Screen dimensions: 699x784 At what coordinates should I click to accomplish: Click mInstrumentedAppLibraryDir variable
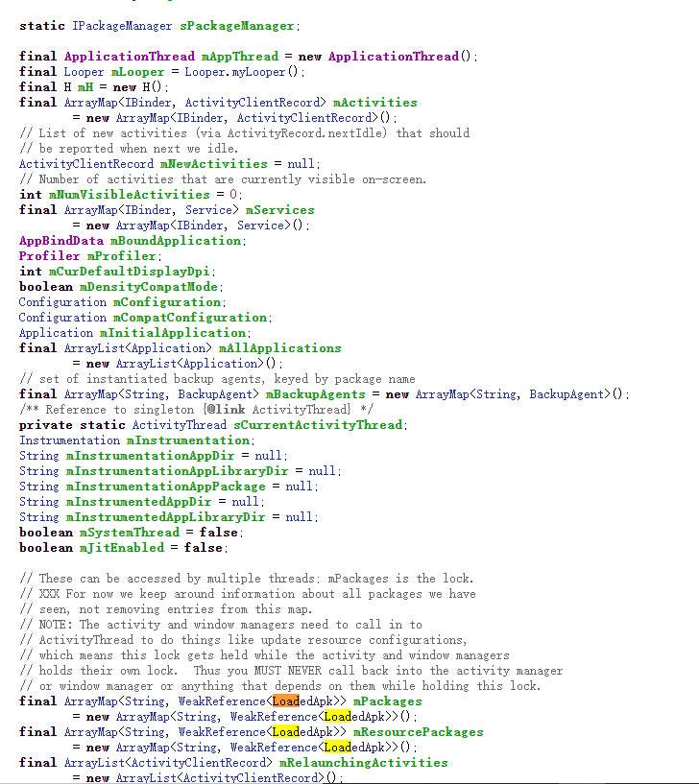coord(165,517)
